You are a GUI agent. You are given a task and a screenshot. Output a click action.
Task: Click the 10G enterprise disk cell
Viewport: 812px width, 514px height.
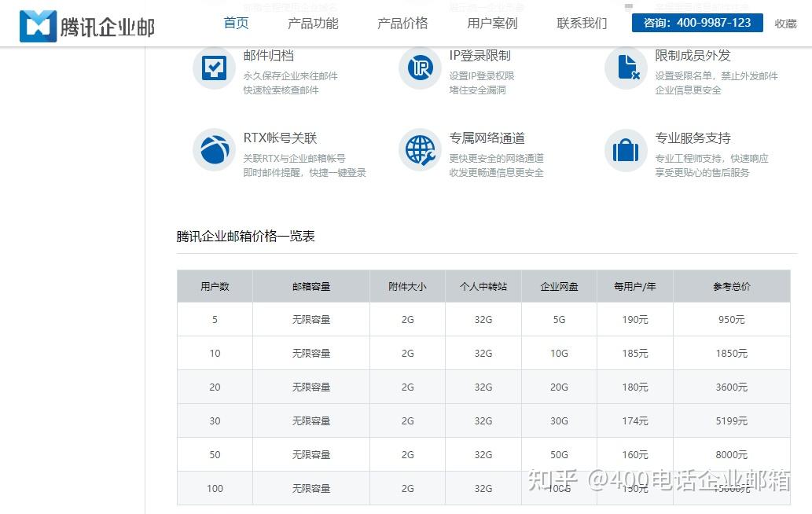pos(560,353)
